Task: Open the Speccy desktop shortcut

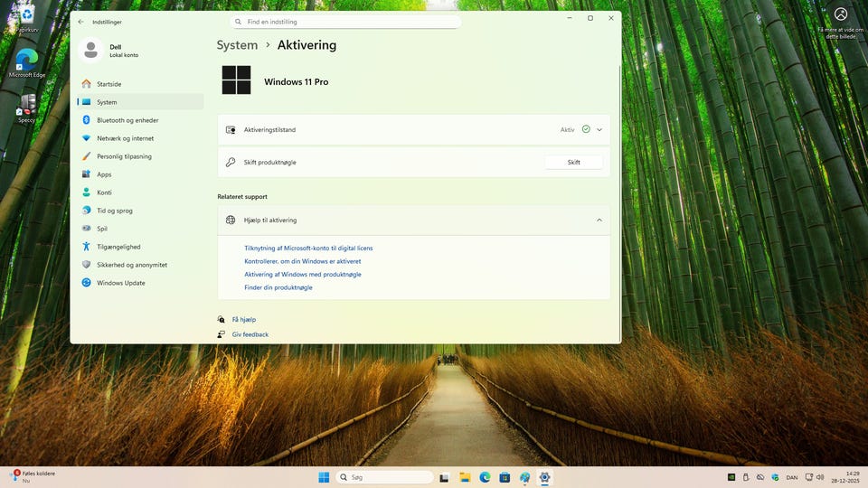Action: tap(27, 105)
